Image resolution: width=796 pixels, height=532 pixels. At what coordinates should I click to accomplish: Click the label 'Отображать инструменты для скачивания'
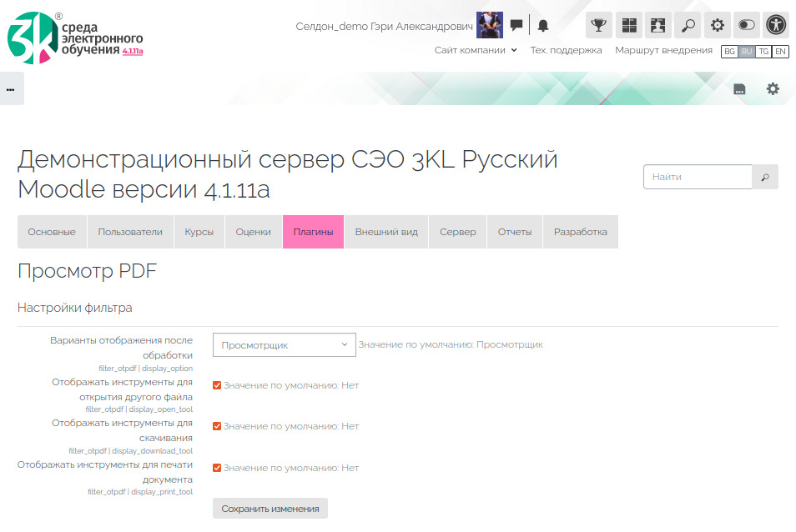tap(123, 430)
